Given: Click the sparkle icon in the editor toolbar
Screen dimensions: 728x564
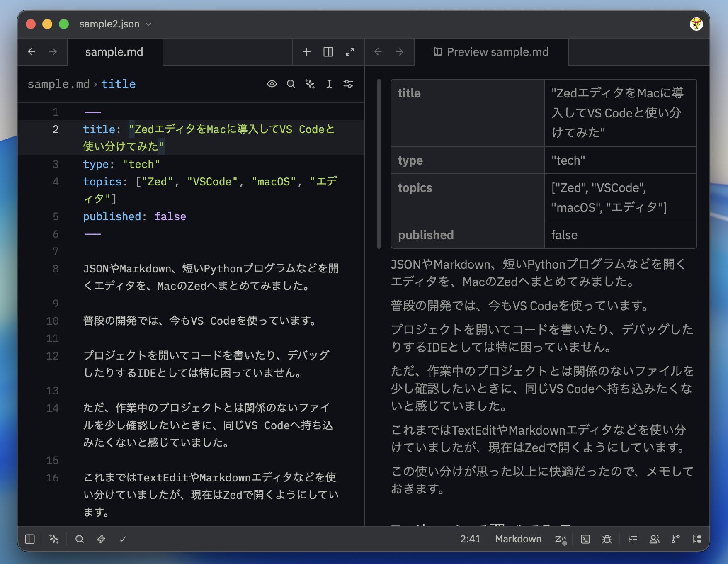Looking at the screenshot, I should pos(310,84).
